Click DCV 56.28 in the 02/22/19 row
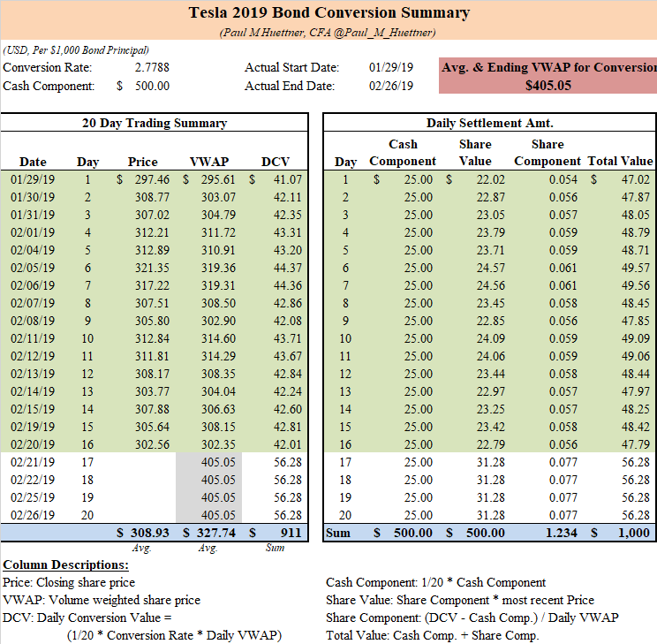Screen dimensions: 657x644 [x=288, y=480]
